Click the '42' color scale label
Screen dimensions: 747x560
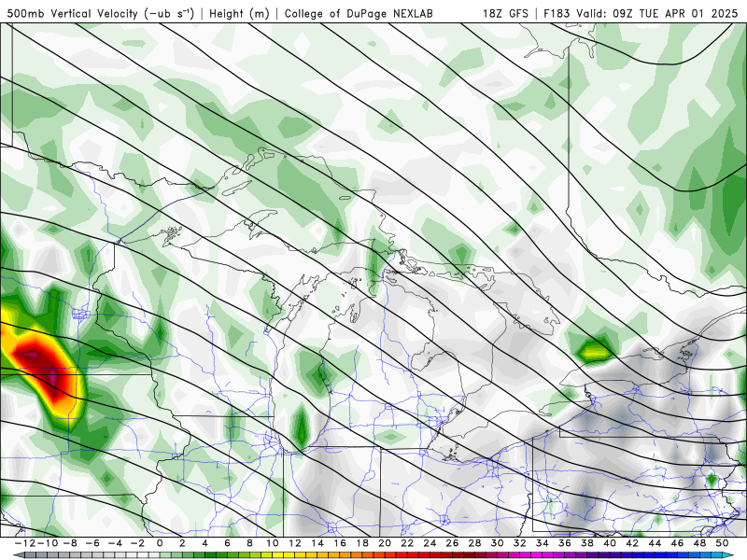[x=632, y=543]
